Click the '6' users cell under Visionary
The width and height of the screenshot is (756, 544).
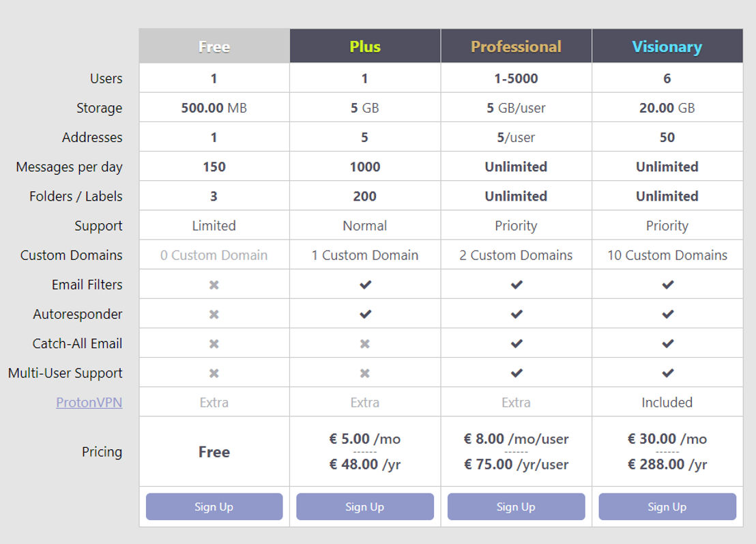(x=667, y=78)
